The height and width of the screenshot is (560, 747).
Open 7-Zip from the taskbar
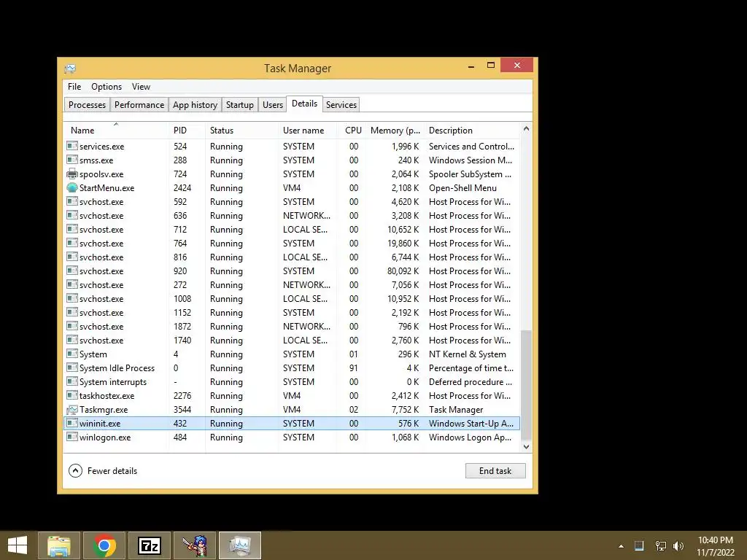tap(150, 545)
